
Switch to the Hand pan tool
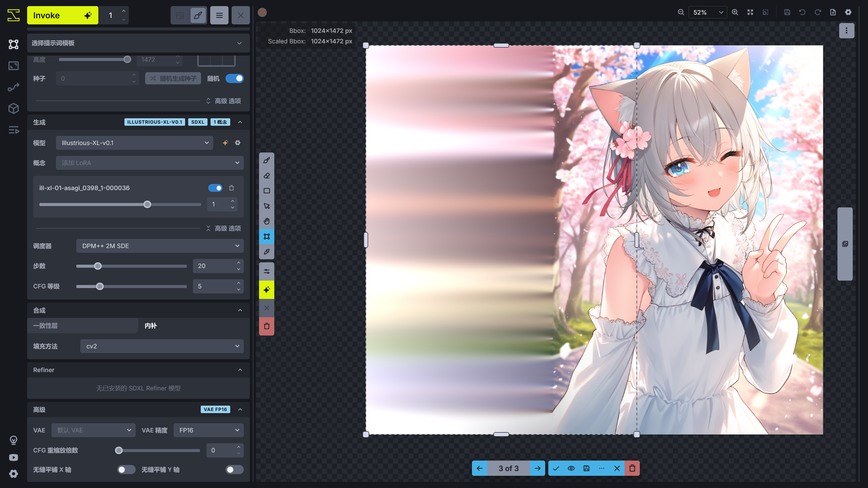click(267, 221)
